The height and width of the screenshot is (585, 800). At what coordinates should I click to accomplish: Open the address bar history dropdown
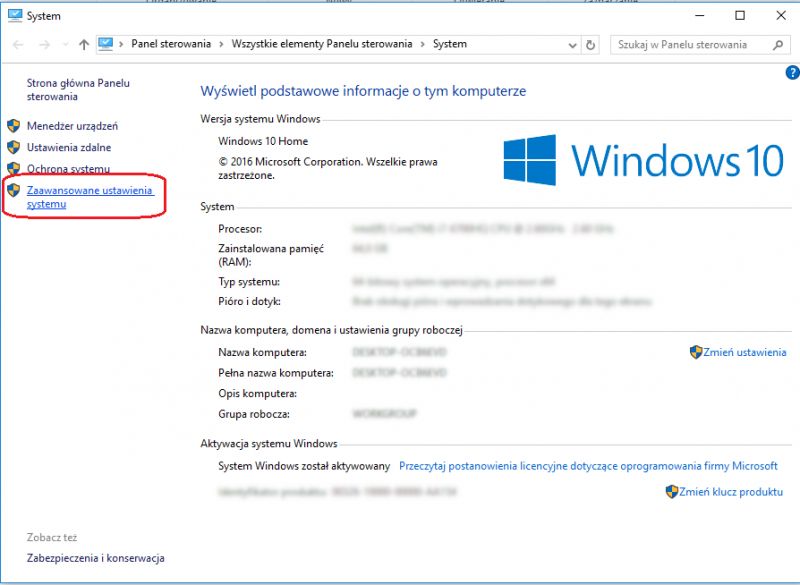tap(572, 45)
